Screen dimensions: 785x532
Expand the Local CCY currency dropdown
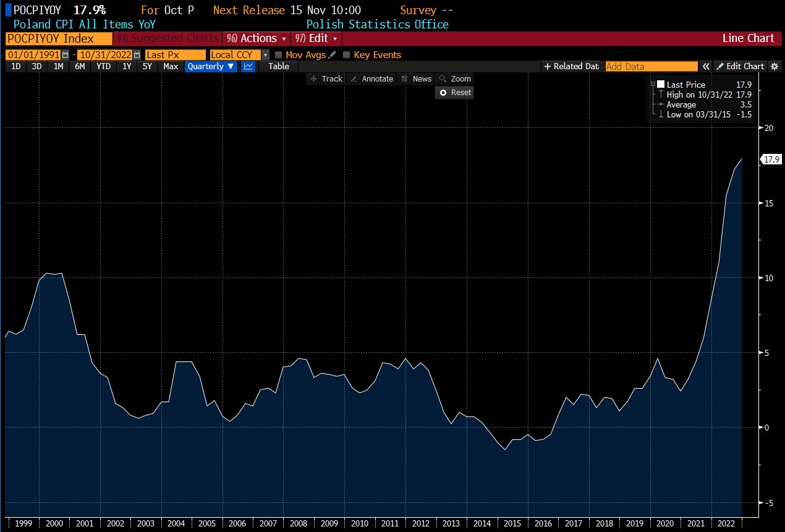266,55
